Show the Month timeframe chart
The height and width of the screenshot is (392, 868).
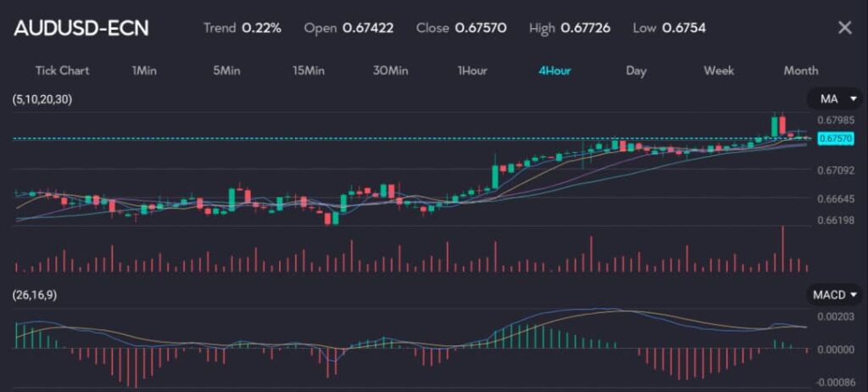pos(800,70)
